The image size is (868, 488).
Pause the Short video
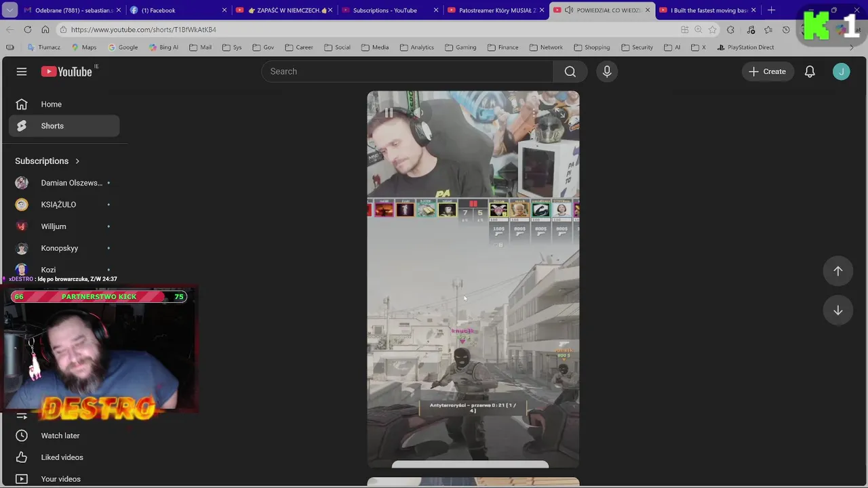[389, 113]
